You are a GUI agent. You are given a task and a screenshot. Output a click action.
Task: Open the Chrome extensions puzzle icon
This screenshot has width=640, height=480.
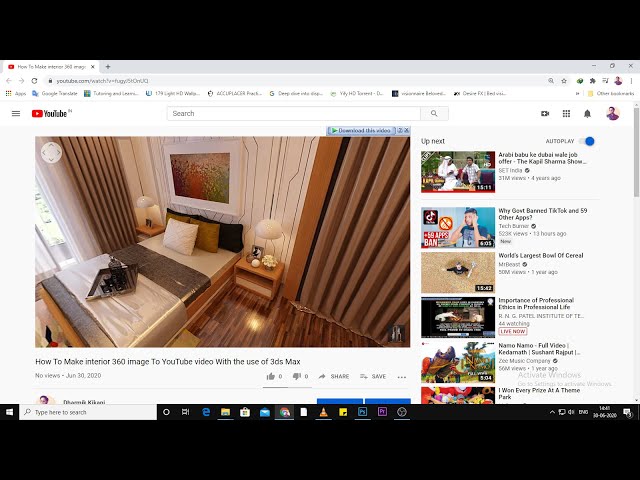tap(592, 81)
